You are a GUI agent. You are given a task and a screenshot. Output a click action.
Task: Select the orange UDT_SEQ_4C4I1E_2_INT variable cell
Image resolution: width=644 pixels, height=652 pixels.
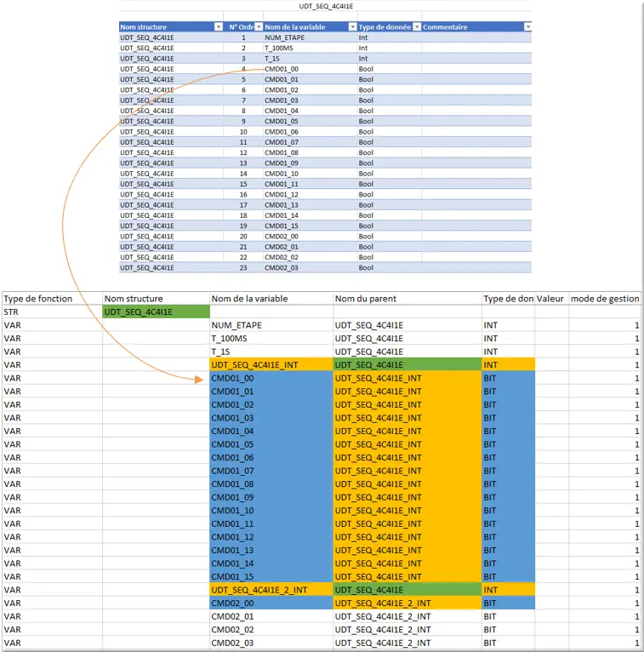(x=271, y=590)
